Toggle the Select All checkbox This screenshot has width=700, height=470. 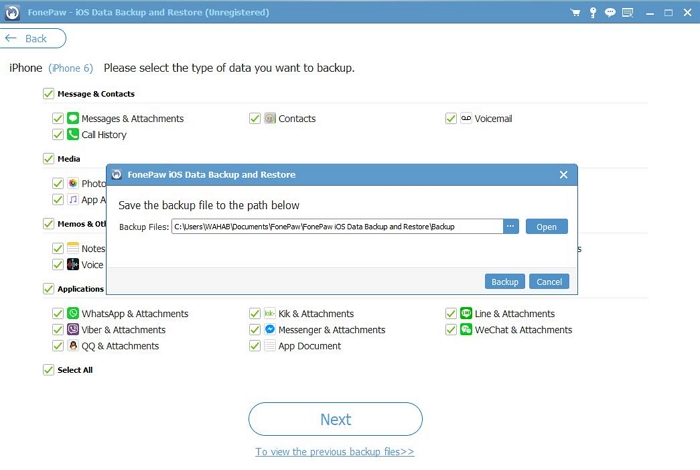pos(48,370)
